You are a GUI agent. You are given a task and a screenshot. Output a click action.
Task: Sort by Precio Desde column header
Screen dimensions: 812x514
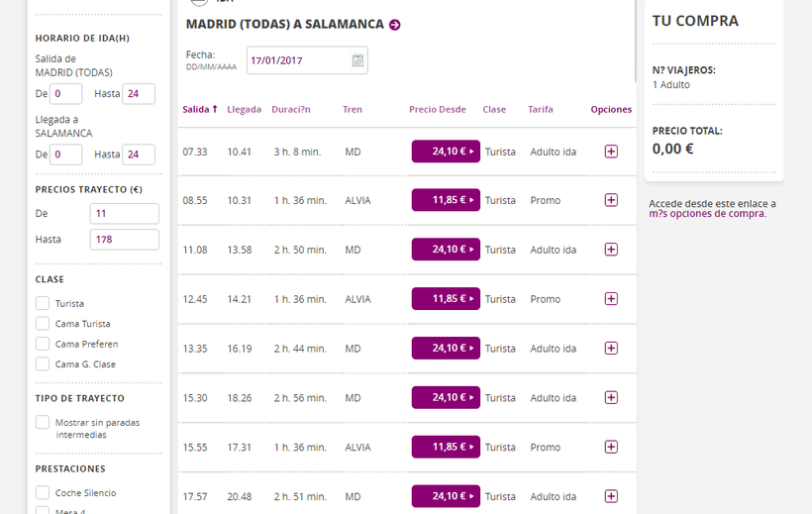437,110
